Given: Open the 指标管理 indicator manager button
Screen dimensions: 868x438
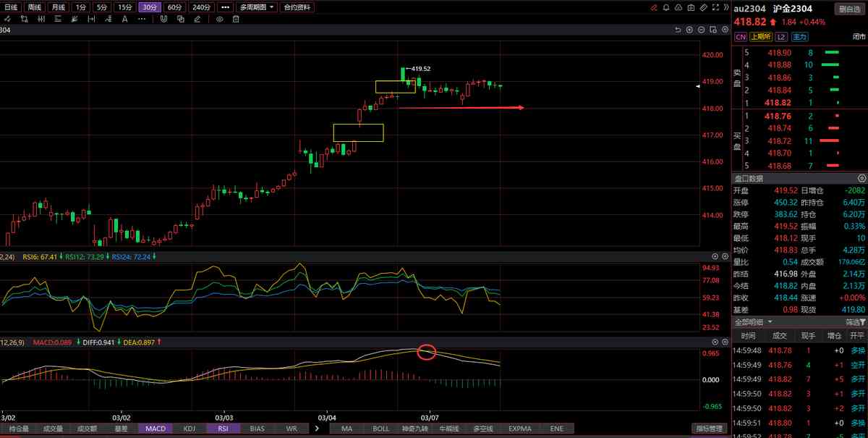Looking at the screenshot, I should click(x=710, y=429).
